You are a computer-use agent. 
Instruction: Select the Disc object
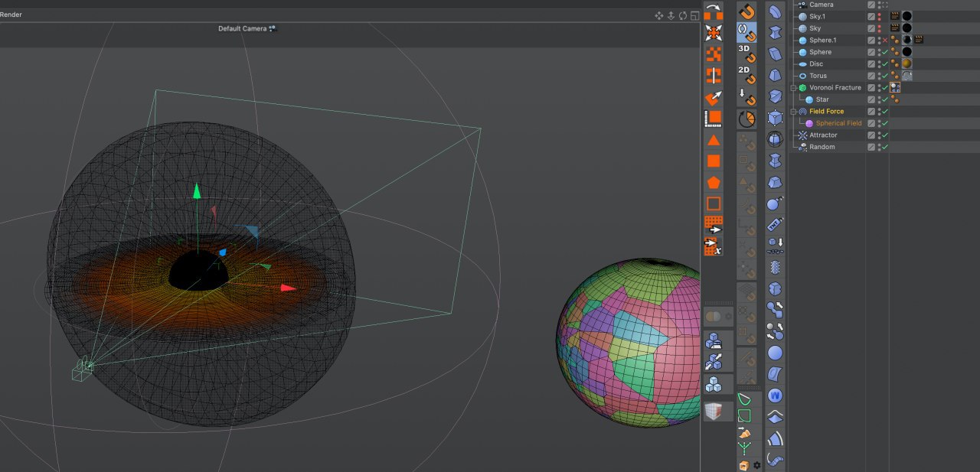click(816, 63)
